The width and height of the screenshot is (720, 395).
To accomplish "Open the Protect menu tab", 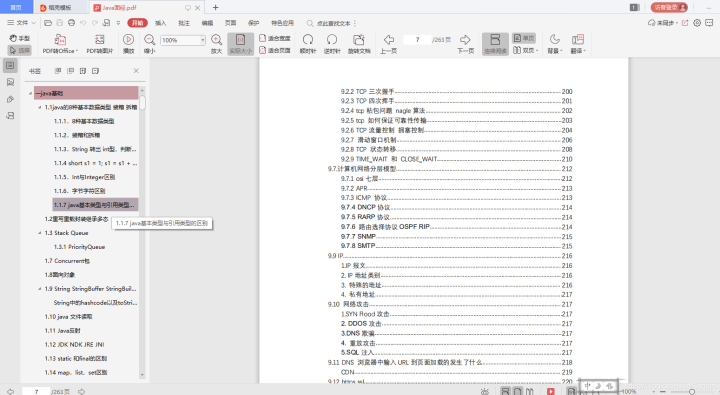I will point(253,23).
